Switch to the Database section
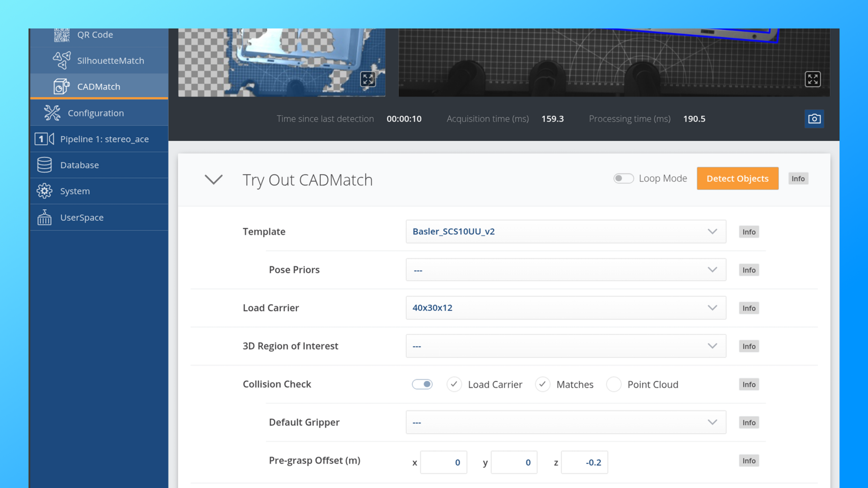Viewport: 868px width, 488px height. pos(79,165)
